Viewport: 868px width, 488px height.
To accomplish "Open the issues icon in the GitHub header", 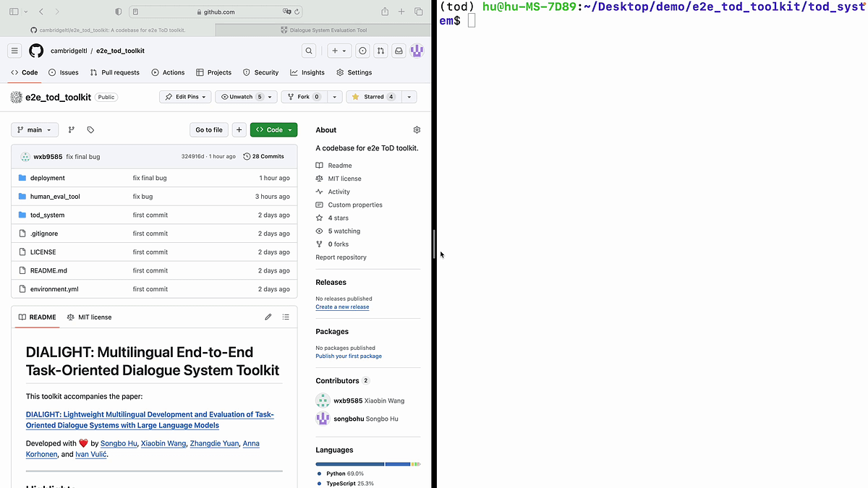I will pos(362,51).
